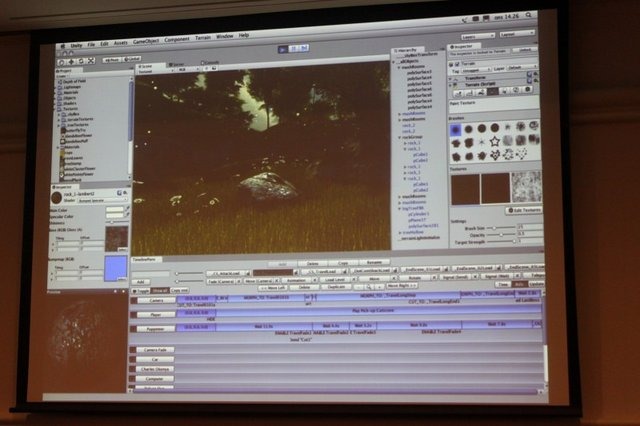Collapse the Transform component
Image resolution: width=640 pixels, height=426 pixels.
click(x=451, y=78)
